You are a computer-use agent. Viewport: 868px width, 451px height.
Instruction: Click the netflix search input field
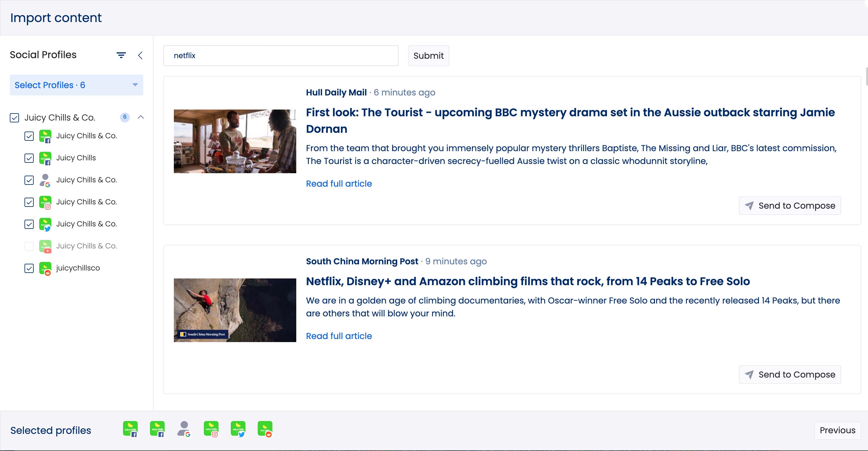coord(280,56)
